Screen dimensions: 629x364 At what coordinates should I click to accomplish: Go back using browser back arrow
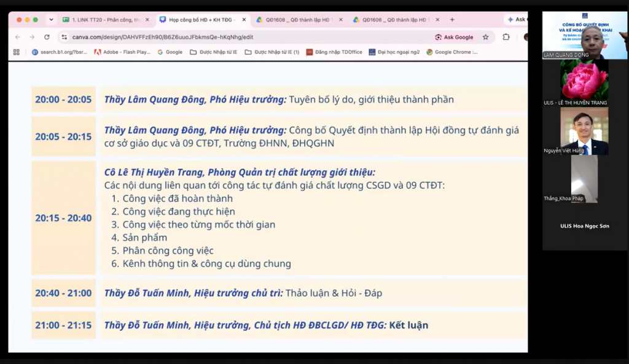[18, 37]
